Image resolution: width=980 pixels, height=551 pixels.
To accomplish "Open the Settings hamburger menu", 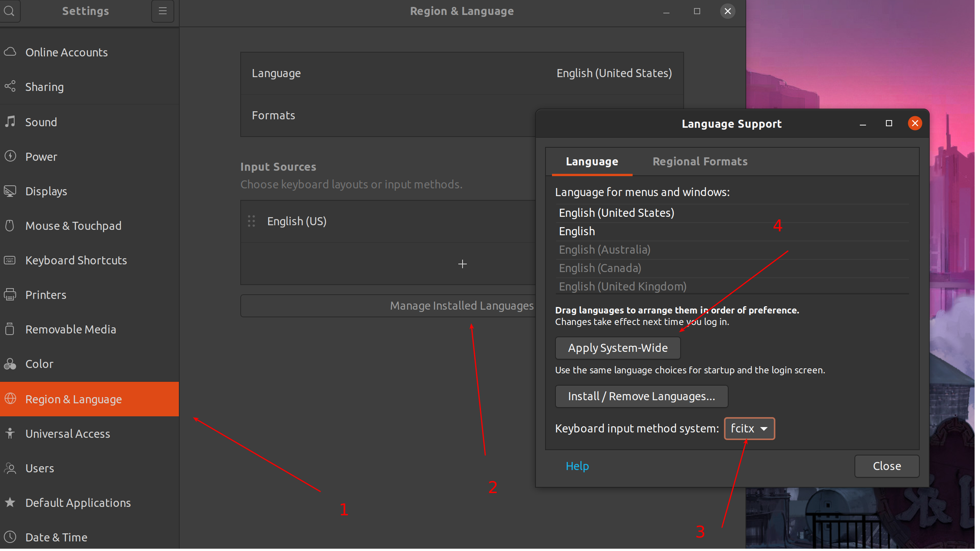I will (163, 11).
